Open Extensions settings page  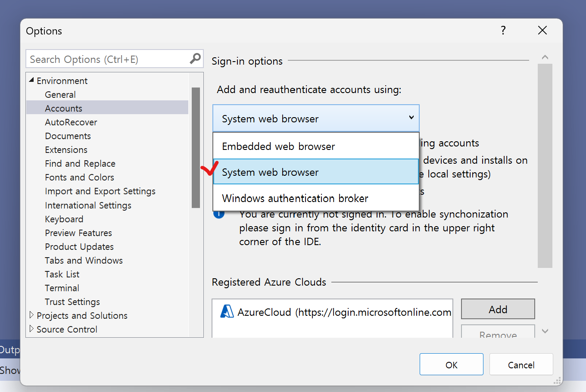pos(66,149)
